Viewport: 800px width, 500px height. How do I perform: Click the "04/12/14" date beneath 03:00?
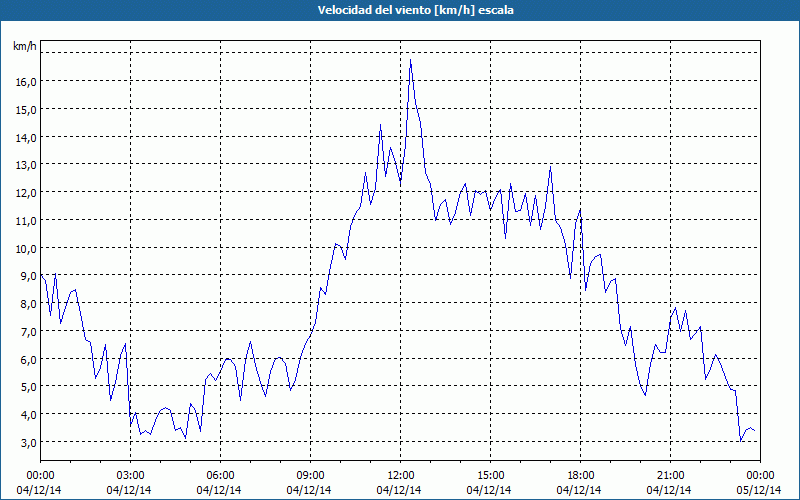(129, 490)
